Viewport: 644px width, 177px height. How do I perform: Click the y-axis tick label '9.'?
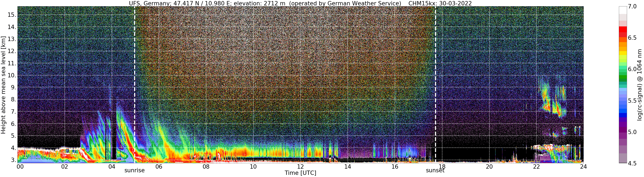[13, 87]
